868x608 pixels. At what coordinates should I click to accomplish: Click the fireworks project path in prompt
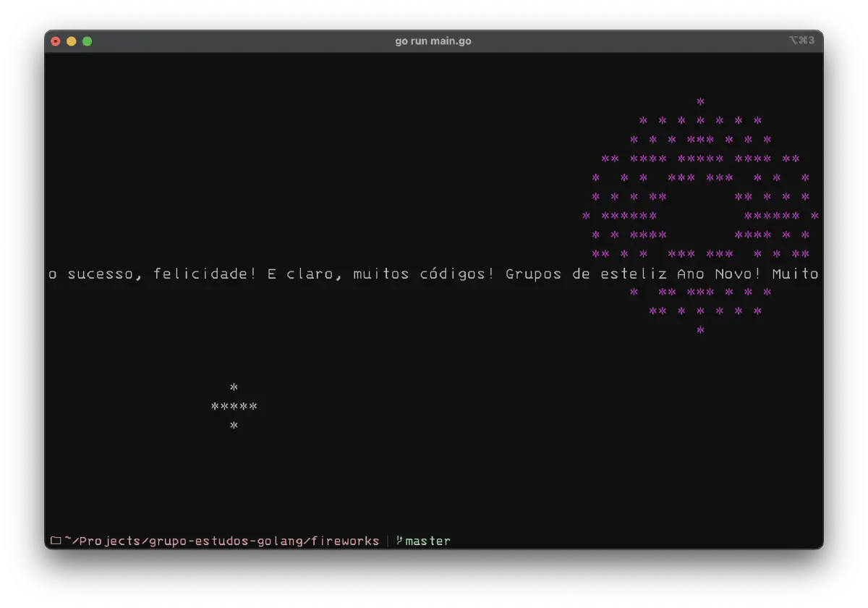pos(221,541)
